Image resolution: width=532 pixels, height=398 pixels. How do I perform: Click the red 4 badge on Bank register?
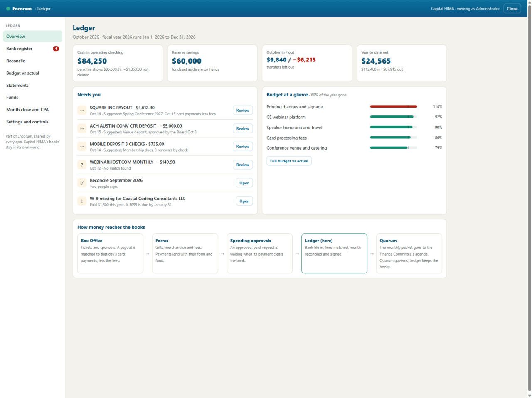(56, 49)
